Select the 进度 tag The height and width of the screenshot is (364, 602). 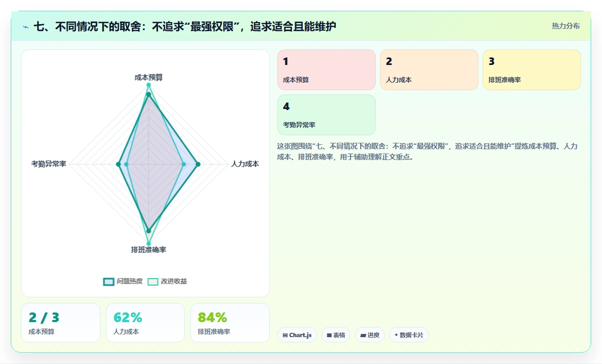tap(370, 335)
